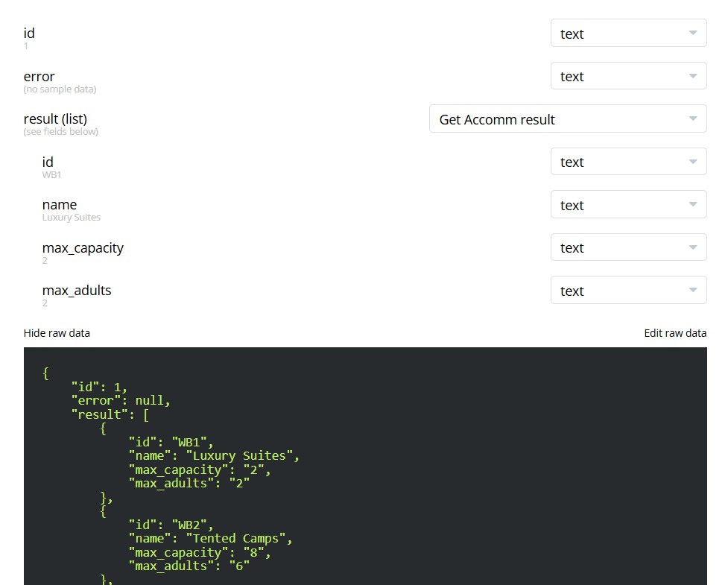Open type dropdown for name field
Viewport: 728px width, 585px height.
point(629,204)
